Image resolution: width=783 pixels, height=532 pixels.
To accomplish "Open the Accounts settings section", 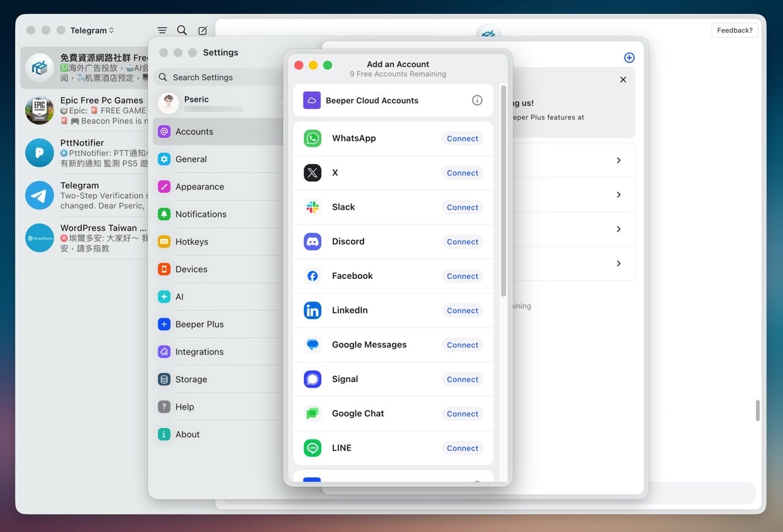I will [x=218, y=131].
